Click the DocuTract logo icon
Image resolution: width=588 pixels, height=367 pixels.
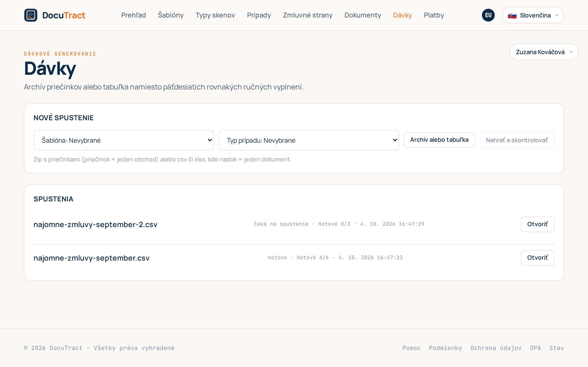coord(31,15)
